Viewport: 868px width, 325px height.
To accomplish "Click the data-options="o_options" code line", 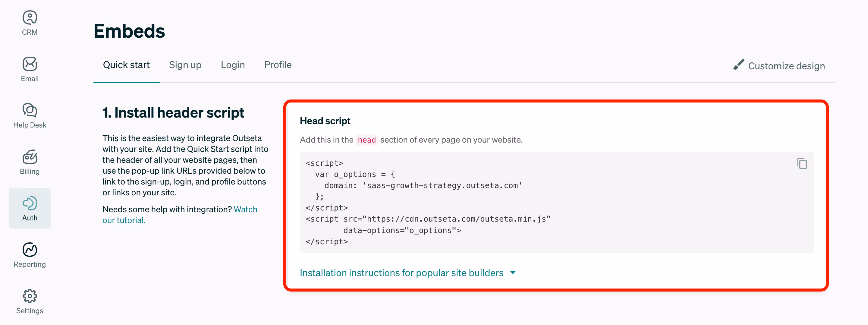I will point(402,230).
